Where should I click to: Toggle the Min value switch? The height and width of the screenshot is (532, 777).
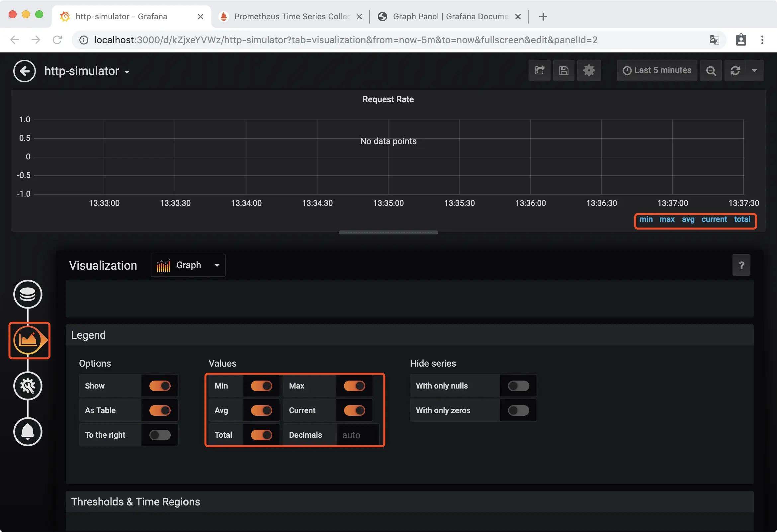(x=261, y=386)
